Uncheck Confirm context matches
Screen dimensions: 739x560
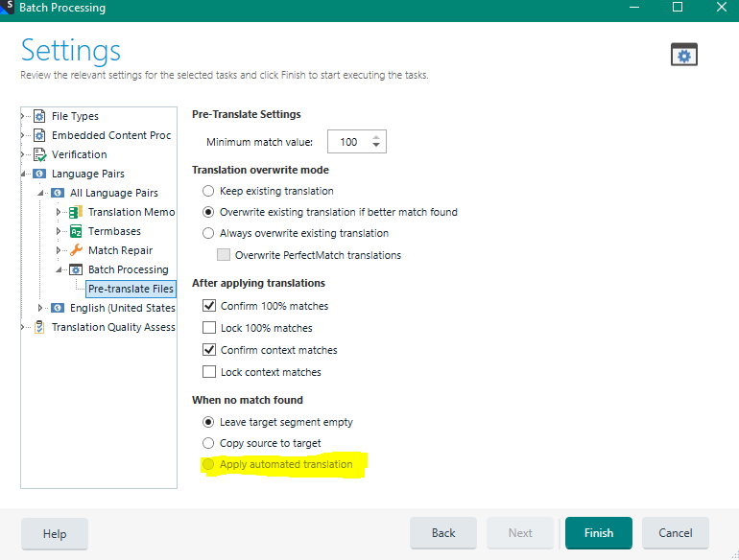coord(209,350)
